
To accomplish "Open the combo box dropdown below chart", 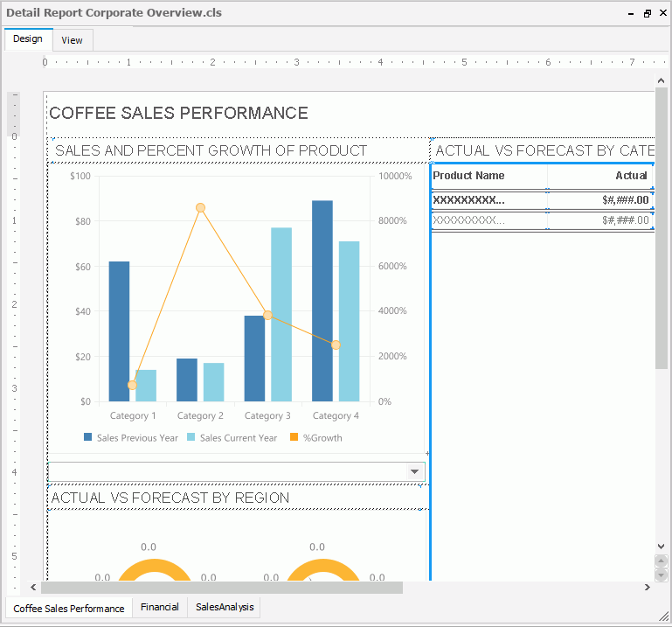I will click(x=415, y=472).
